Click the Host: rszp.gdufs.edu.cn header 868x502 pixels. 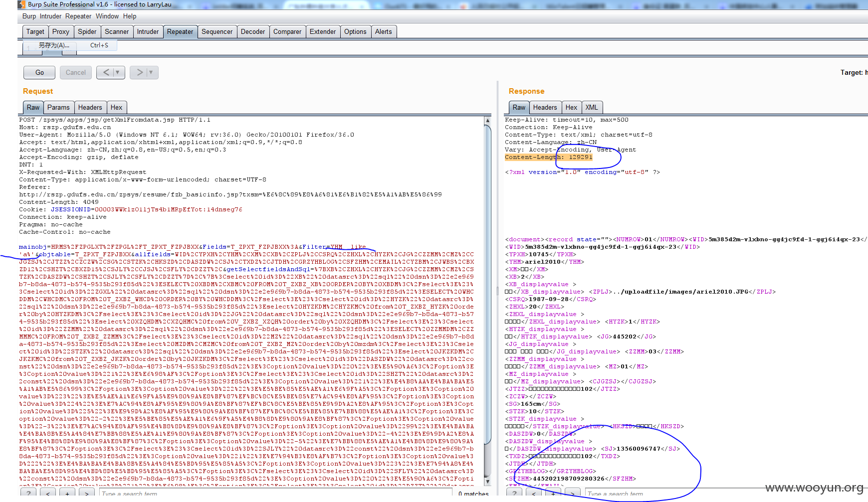[x=65, y=127]
